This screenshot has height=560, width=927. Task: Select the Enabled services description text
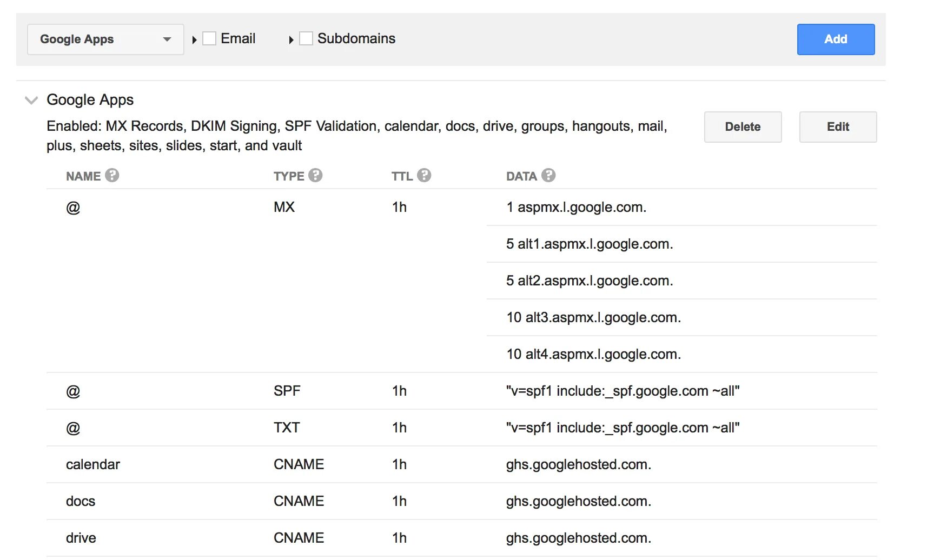click(x=357, y=136)
